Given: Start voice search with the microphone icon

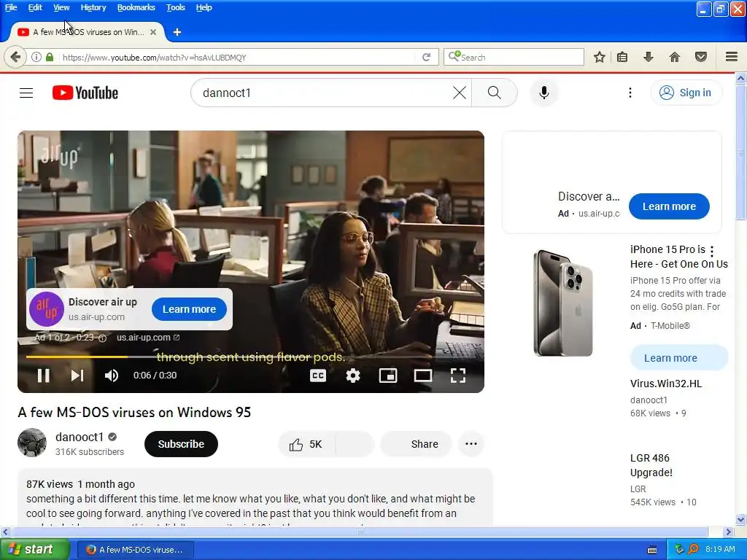Looking at the screenshot, I should (544, 93).
